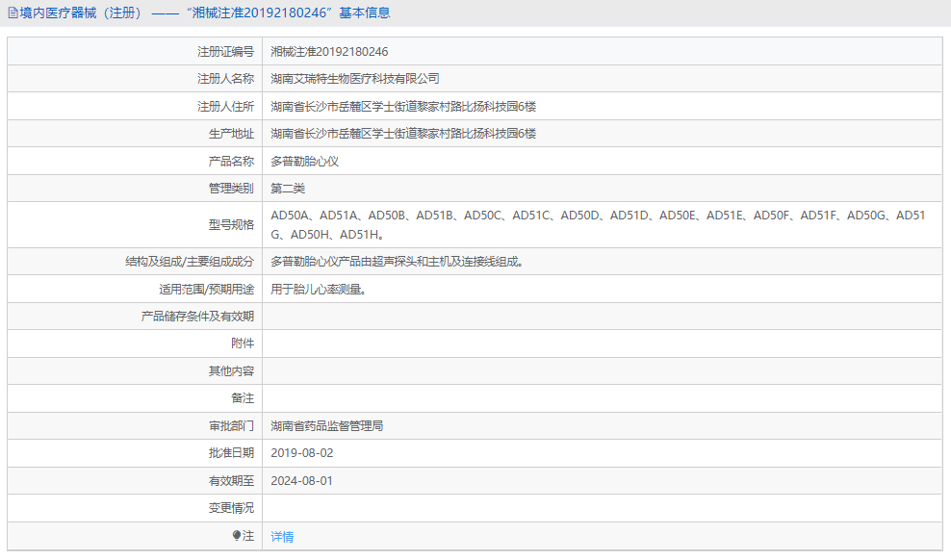951x560 pixels.
Task: Click the 附件 row label
Action: [x=243, y=344]
